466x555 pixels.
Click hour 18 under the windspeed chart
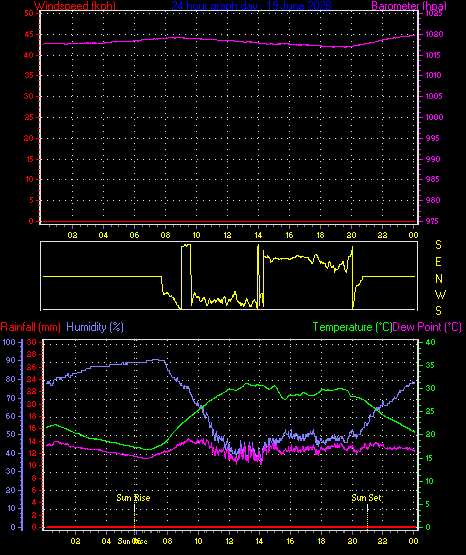pos(320,235)
